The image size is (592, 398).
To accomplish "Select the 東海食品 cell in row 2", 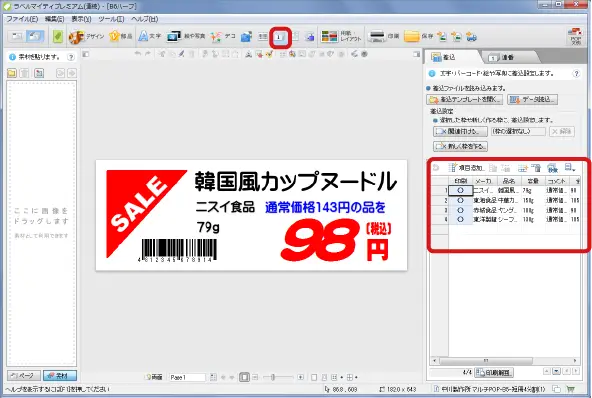I will (484, 201).
